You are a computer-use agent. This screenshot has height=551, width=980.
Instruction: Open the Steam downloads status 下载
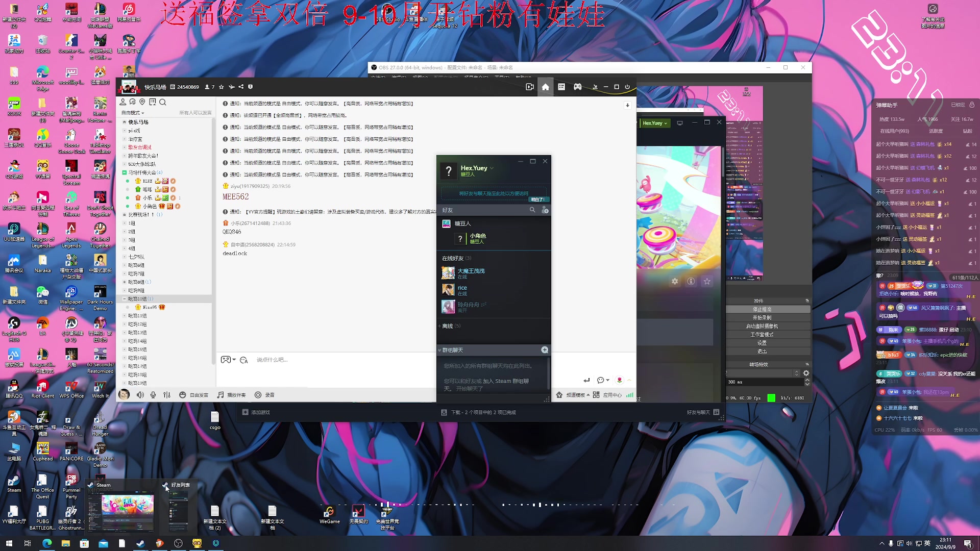479,412
